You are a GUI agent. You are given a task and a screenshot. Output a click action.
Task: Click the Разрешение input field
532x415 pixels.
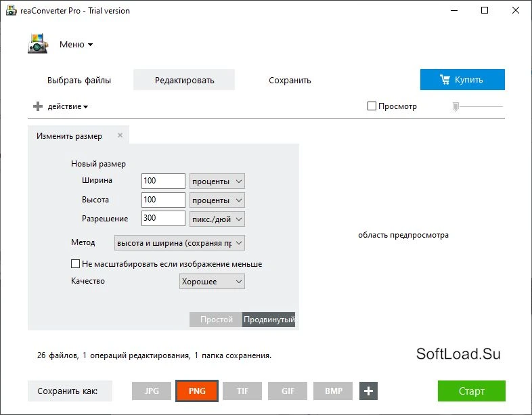point(163,218)
